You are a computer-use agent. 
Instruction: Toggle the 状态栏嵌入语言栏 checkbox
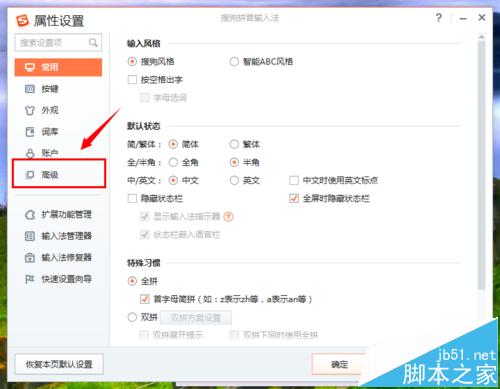[x=145, y=235]
